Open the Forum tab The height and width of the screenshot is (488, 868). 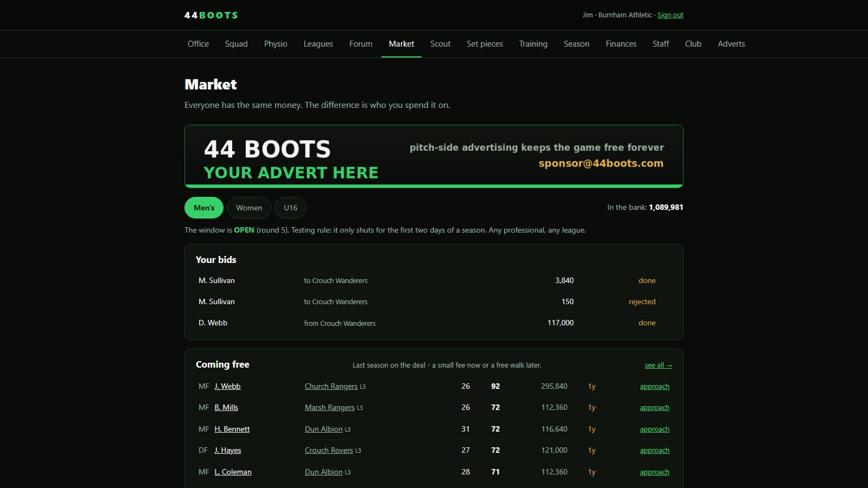361,44
